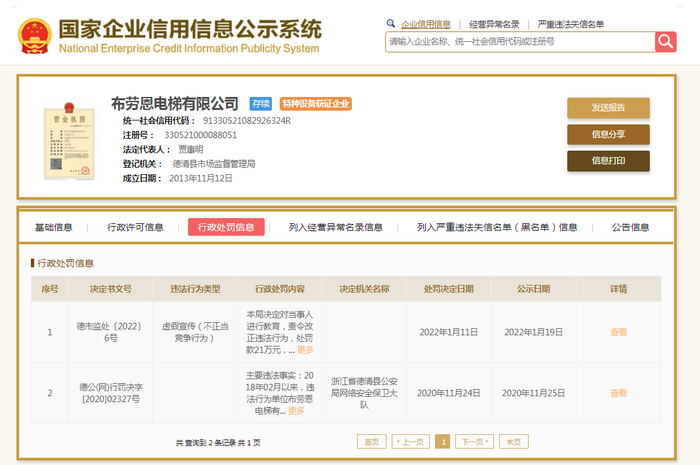Click the orange 特种设备获证企业 badge
The height and width of the screenshot is (465, 700).
(x=315, y=103)
